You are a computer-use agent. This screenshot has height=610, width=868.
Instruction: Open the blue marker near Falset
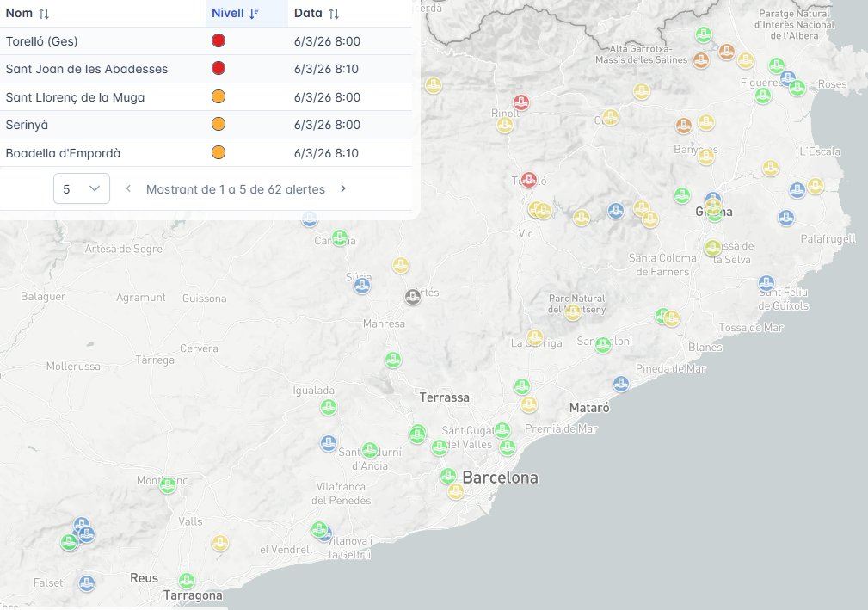click(x=85, y=582)
